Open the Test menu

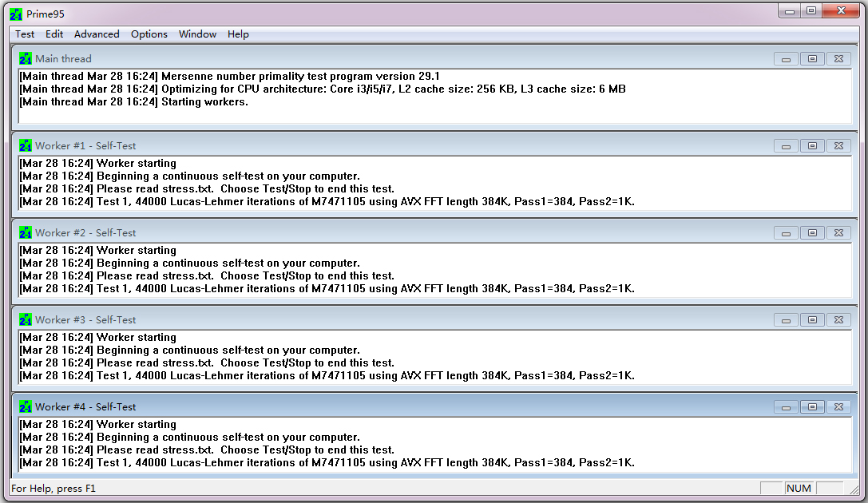[25, 34]
